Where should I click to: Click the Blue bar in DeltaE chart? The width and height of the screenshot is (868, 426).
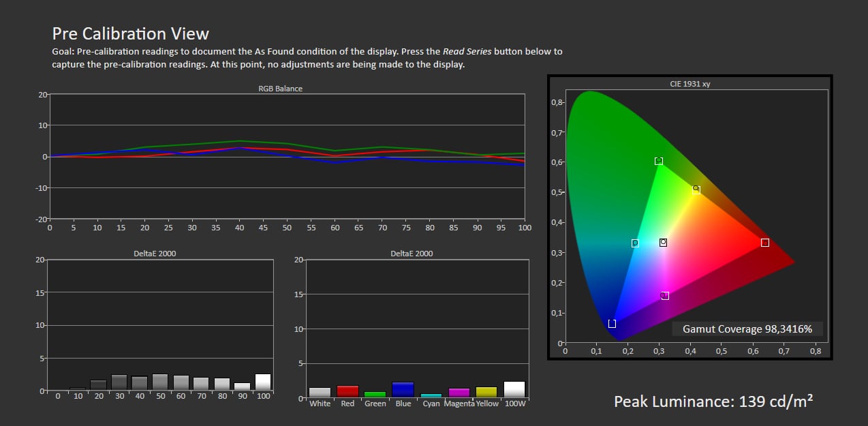[x=403, y=390]
